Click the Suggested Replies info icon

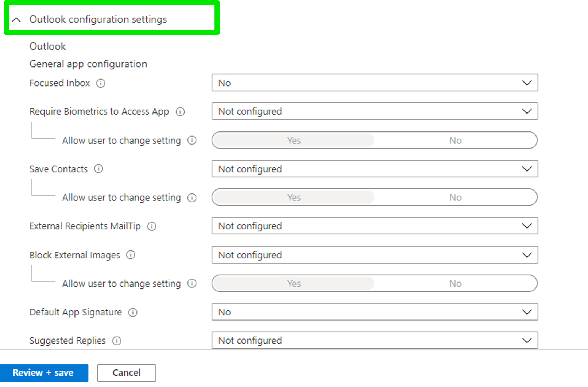[x=117, y=341]
